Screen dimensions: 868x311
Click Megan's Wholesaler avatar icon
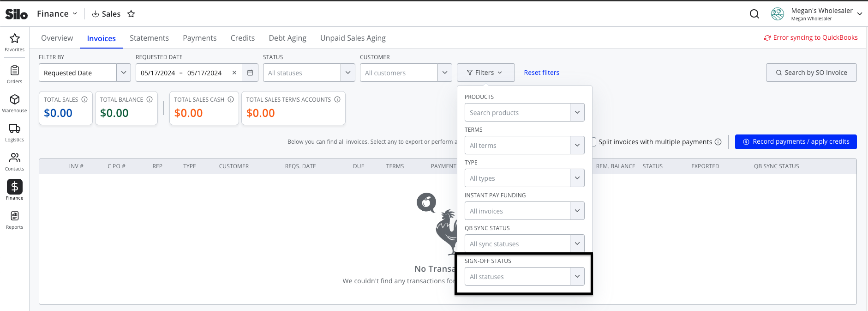pyautogui.click(x=778, y=14)
